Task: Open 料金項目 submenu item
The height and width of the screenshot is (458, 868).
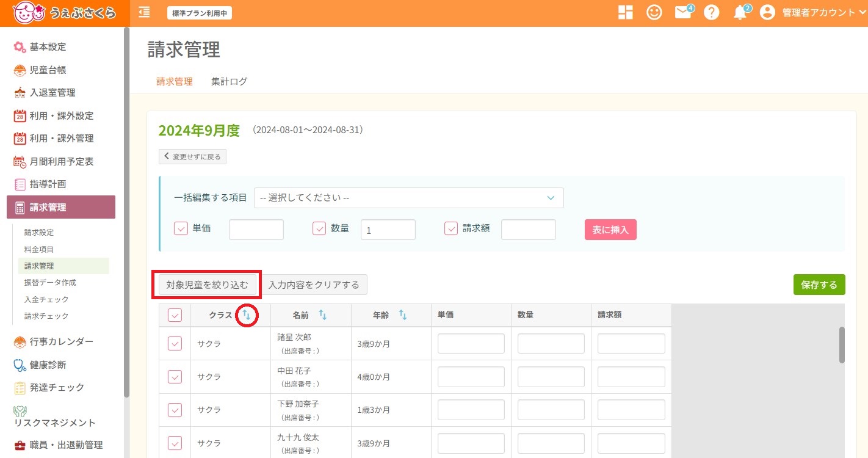Action: point(39,249)
